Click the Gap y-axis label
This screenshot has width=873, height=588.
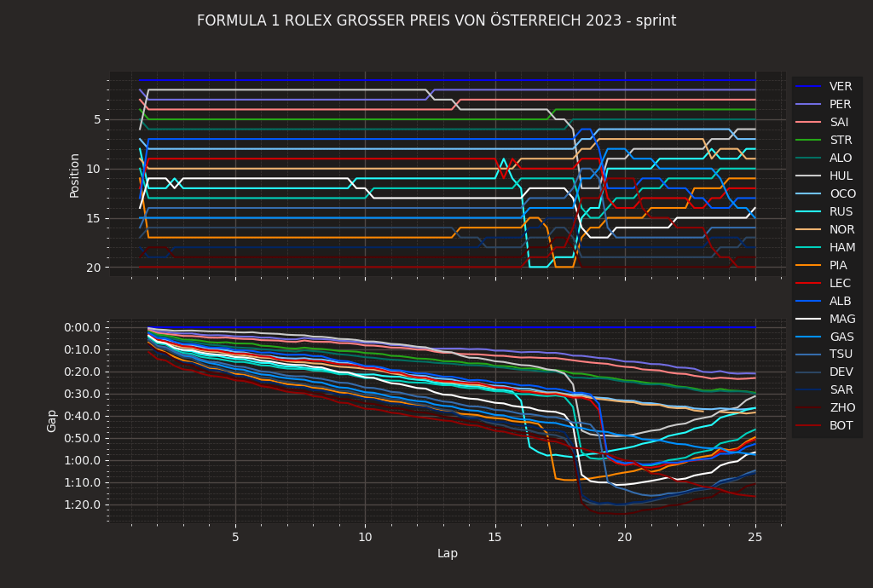[x=51, y=421]
